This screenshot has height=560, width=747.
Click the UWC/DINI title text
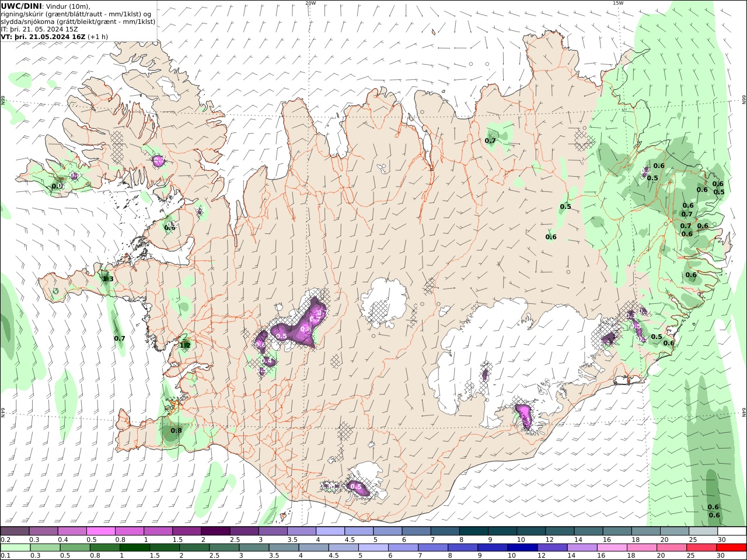(21, 6)
